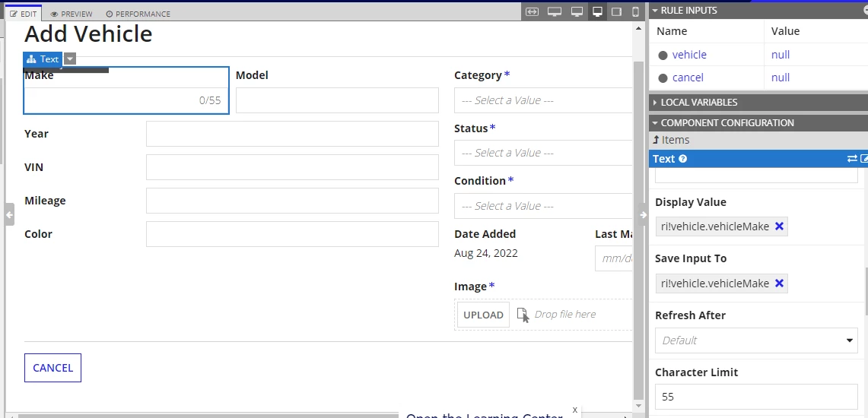Clear the Display Value expression
868x418 pixels.
click(779, 226)
